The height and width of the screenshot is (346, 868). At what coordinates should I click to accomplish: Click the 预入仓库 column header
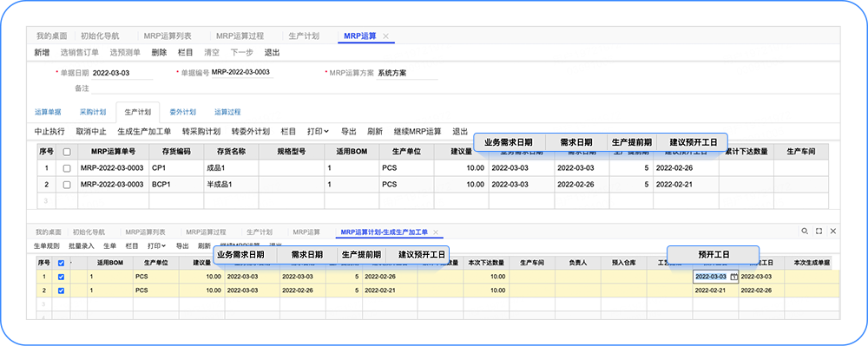(624, 263)
